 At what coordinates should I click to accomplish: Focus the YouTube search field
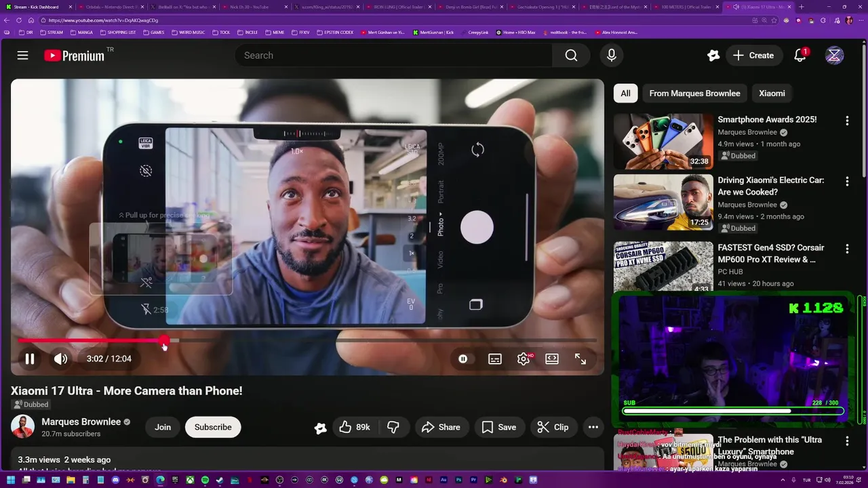click(393, 56)
